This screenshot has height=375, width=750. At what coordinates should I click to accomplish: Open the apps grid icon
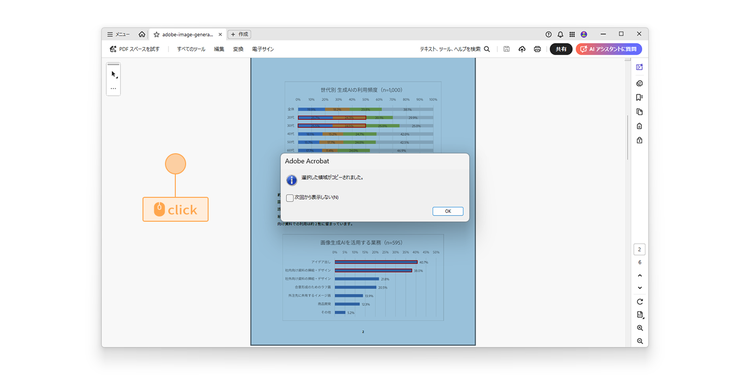click(572, 34)
